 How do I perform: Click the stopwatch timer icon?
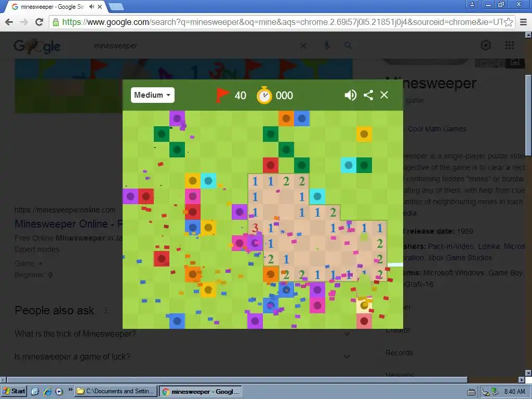tap(264, 96)
